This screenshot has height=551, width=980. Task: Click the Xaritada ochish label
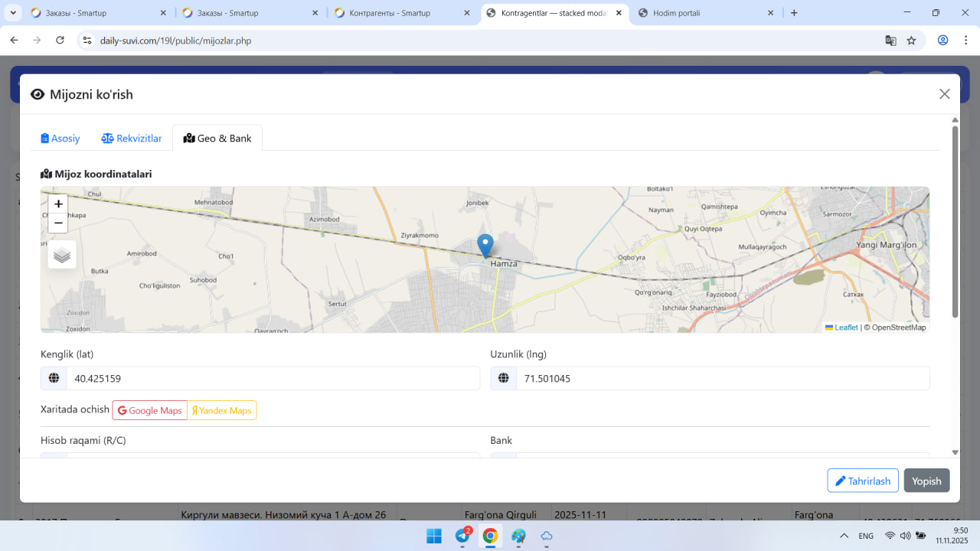pos(75,409)
